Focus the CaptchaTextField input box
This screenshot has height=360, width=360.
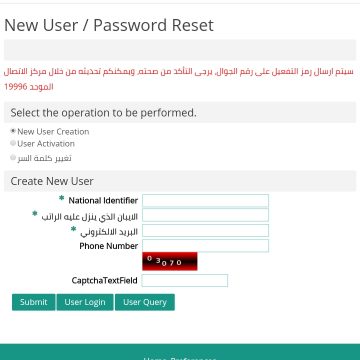pyautogui.click(x=185, y=280)
